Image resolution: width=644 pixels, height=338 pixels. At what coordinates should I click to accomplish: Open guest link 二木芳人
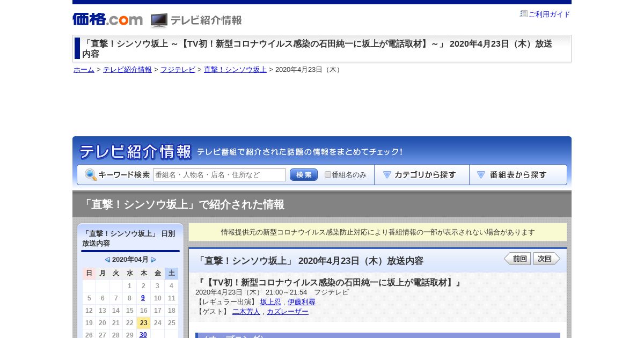tap(246, 312)
